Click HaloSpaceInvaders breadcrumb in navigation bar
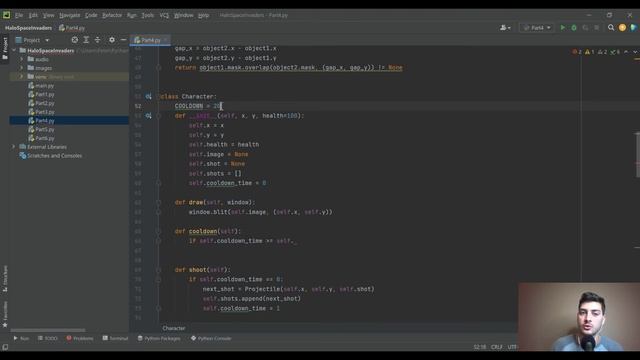The width and height of the screenshot is (640, 360). [x=28, y=28]
